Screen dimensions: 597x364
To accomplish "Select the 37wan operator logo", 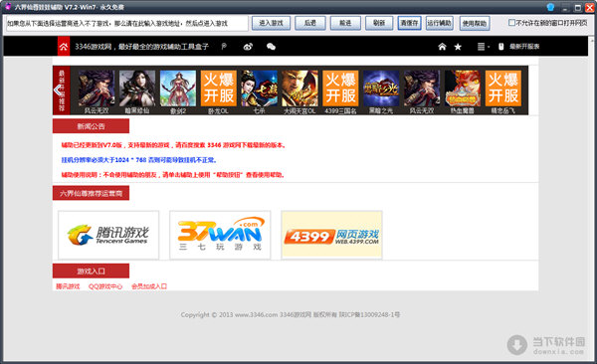I will 220,235.
